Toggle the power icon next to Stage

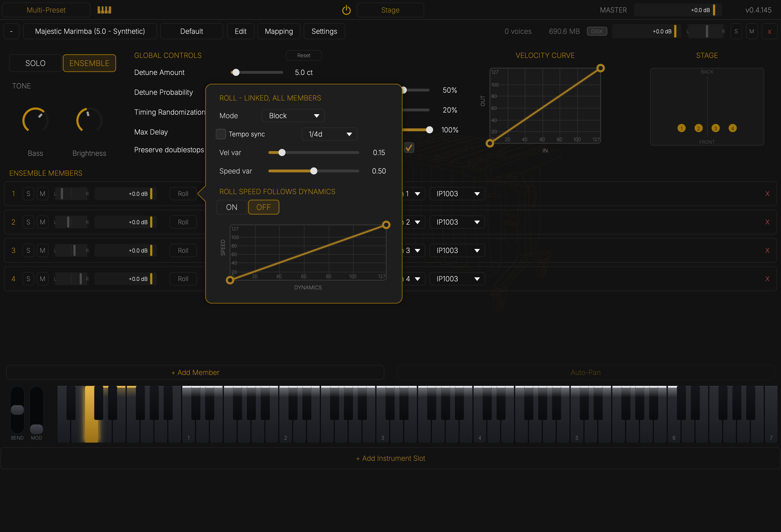coord(346,10)
